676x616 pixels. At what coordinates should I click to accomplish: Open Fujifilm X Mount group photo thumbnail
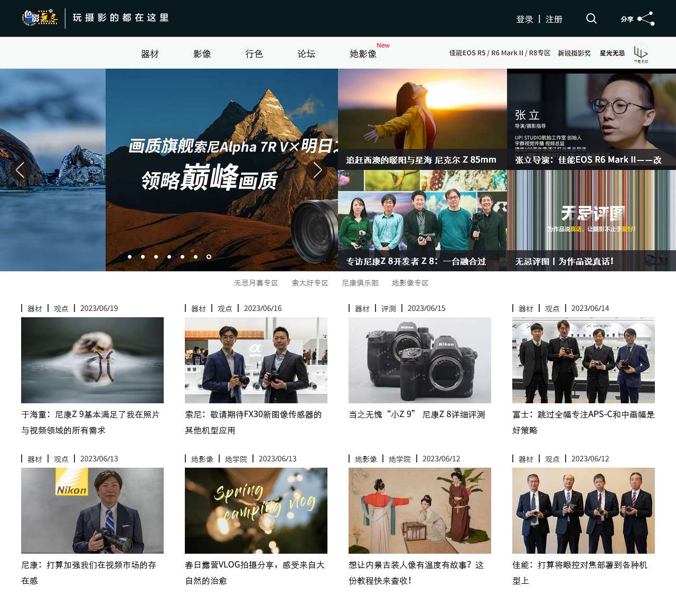584,360
